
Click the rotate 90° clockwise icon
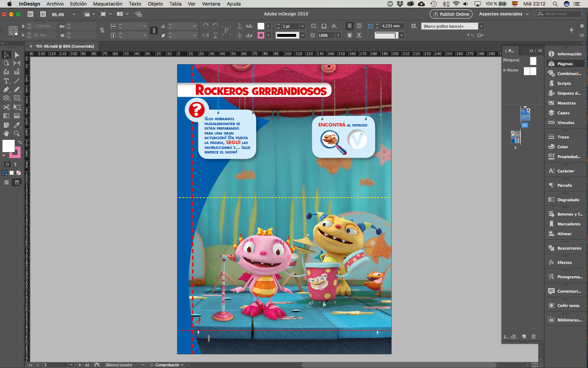click(x=206, y=26)
